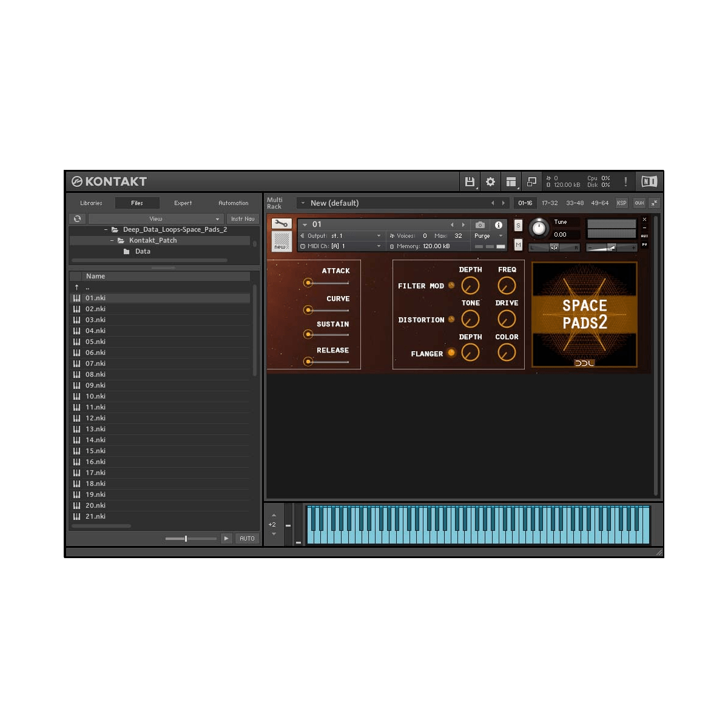Show instrument info with the i icon
Screen dimensions: 728x728
coord(499,224)
